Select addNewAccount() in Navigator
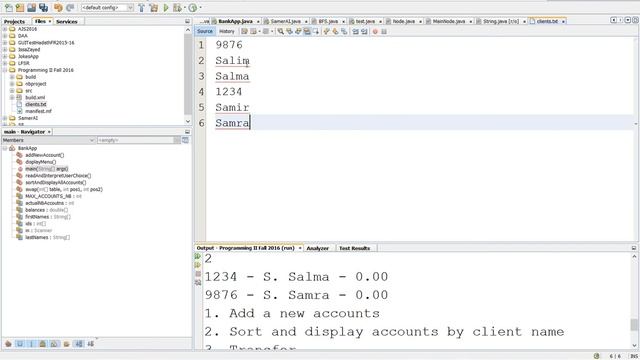The height and width of the screenshot is (360, 640). [44, 155]
